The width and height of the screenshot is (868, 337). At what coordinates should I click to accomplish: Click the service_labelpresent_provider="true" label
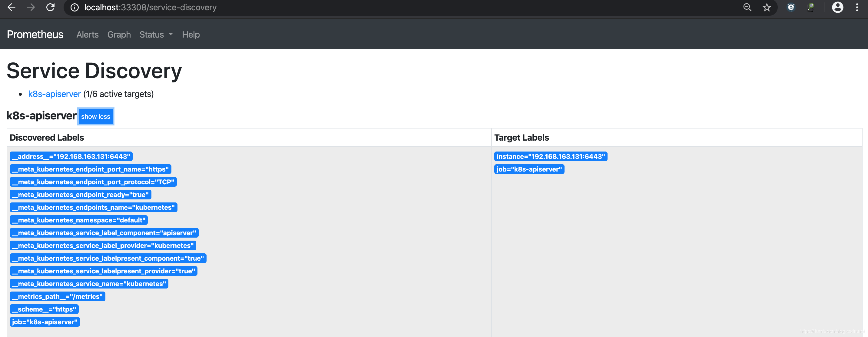104,271
